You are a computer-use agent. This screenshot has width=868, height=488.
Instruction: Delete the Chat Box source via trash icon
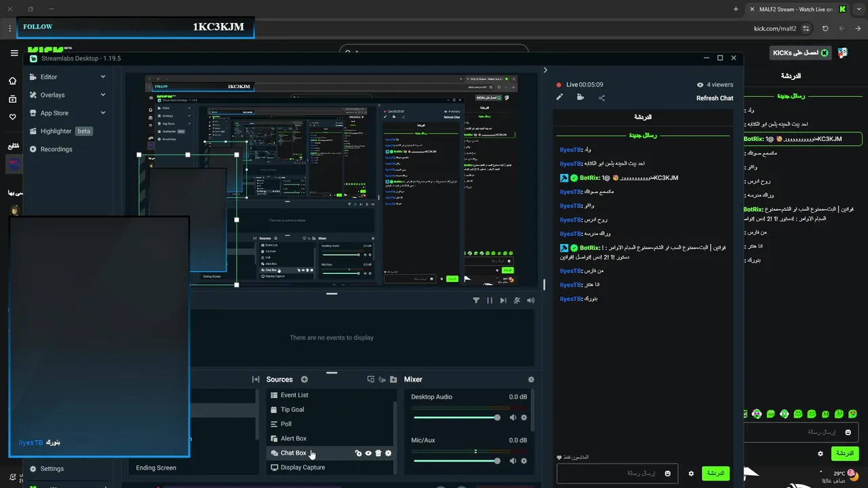pyautogui.click(x=378, y=453)
